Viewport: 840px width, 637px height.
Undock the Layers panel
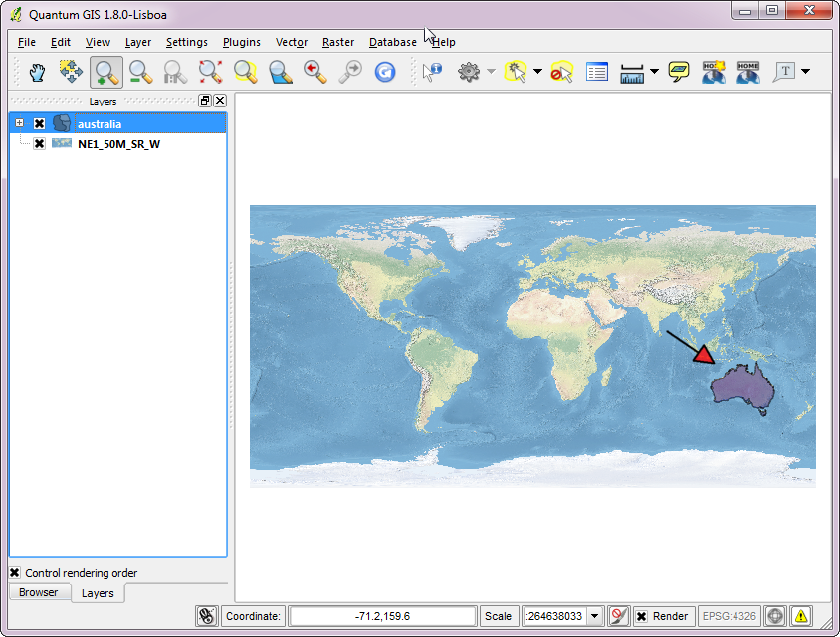[205, 101]
